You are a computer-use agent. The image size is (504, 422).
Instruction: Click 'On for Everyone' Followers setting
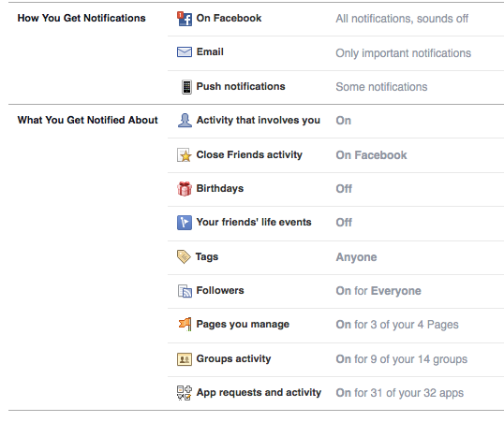click(x=378, y=291)
